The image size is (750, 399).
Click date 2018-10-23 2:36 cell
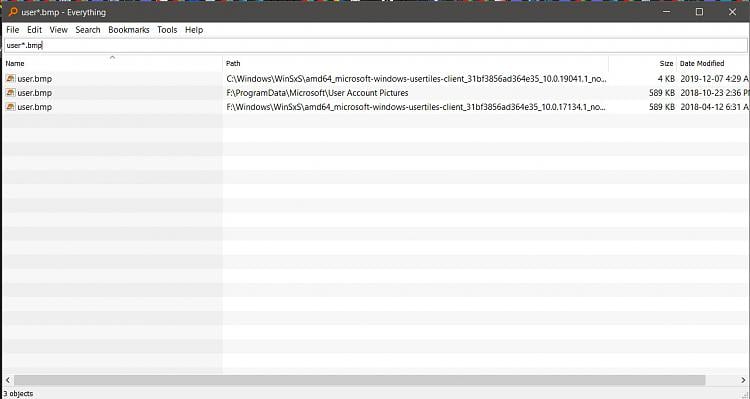coord(714,93)
